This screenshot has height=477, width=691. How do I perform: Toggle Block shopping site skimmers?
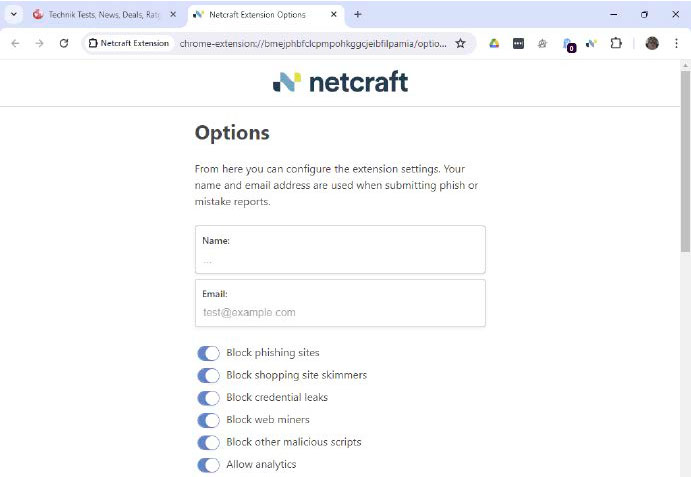208,375
